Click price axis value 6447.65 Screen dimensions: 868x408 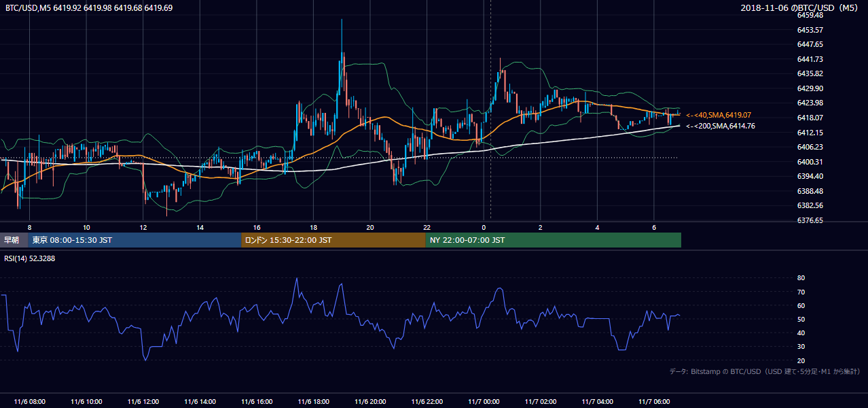coord(810,44)
